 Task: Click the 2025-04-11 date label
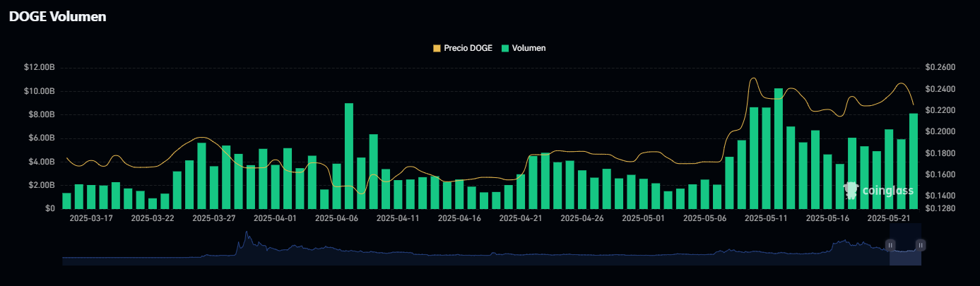point(398,218)
